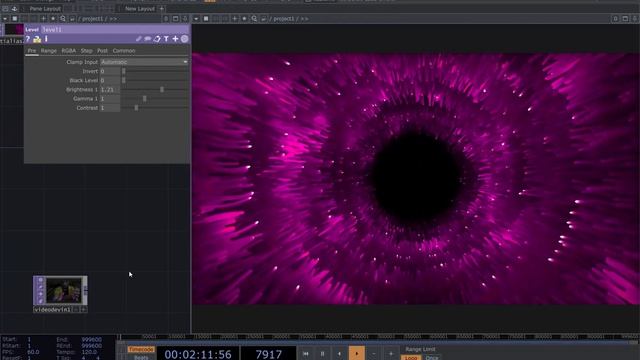Click the lock flag on videodevin1 node
The width and height of the screenshot is (640, 360).
tap(40, 294)
